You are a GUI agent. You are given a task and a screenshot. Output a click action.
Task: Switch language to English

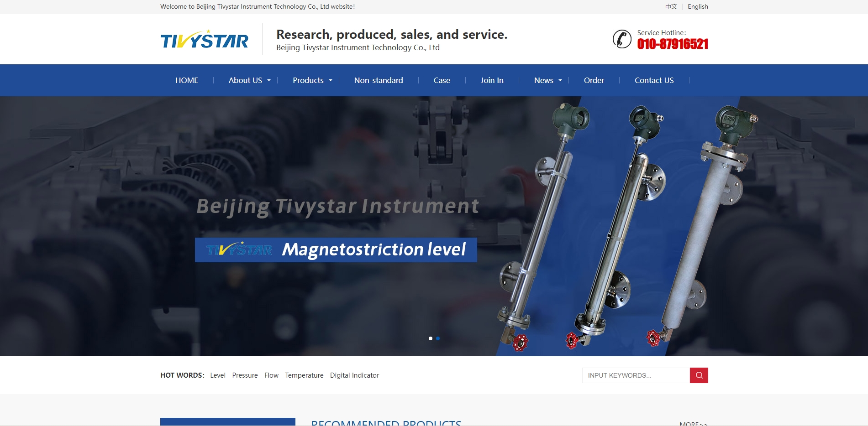(x=698, y=6)
